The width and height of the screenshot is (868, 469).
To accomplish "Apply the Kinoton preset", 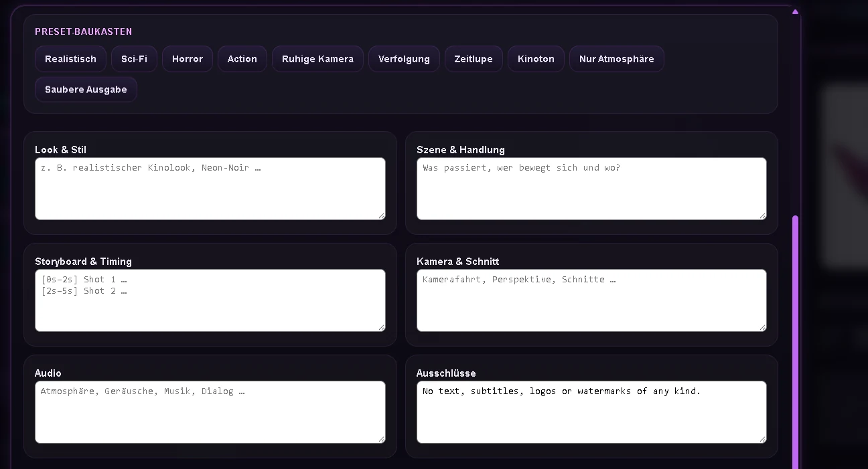I will point(536,59).
